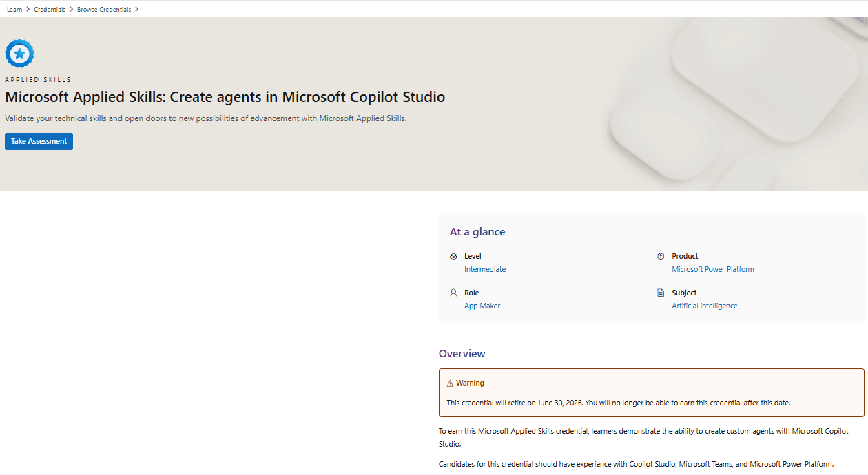Viewport: 868px width, 475px height.
Task: Open the Learn breadcrumb link
Action: click(14, 10)
